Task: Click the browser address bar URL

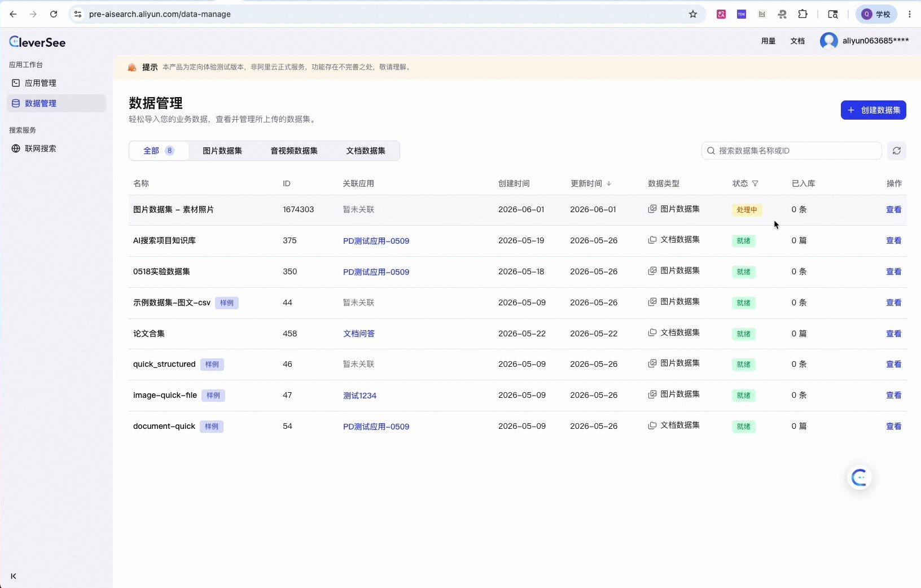Action: (x=160, y=14)
